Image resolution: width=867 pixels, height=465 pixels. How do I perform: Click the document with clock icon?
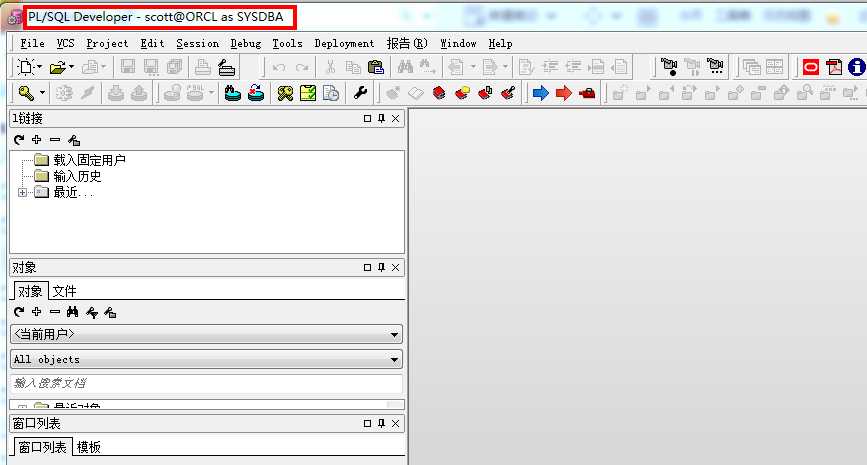pyautogui.click(x=331, y=93)
